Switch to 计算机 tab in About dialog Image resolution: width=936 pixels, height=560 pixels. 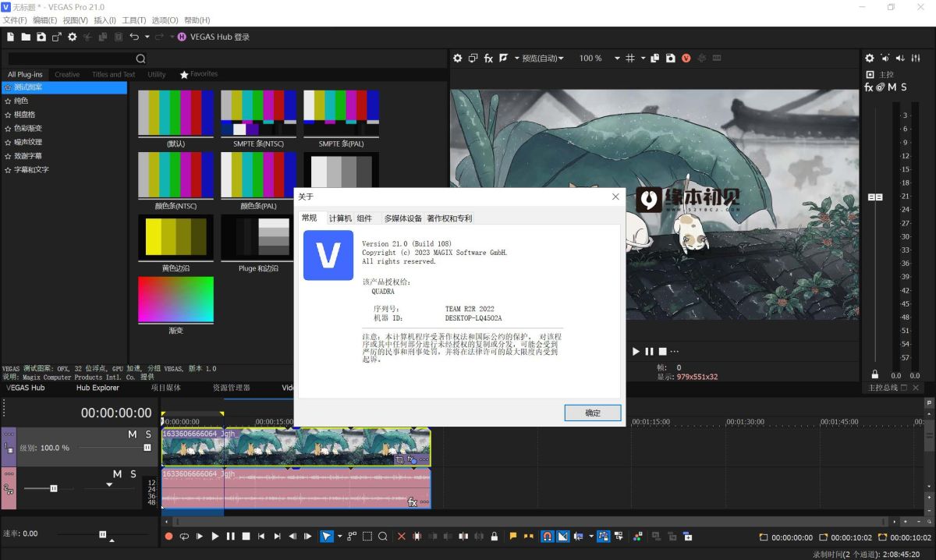pyautogui.click(x=340, y=218)
